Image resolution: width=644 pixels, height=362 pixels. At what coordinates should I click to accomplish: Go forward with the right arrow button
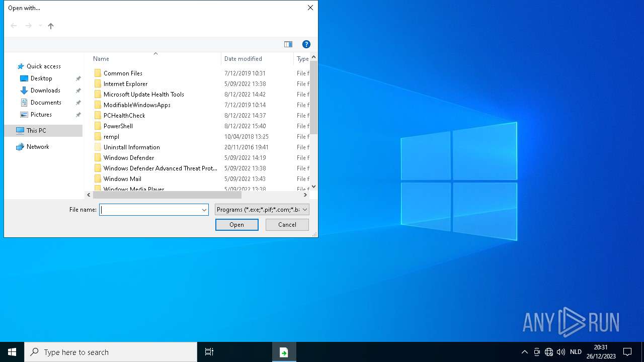coord(29,26)
